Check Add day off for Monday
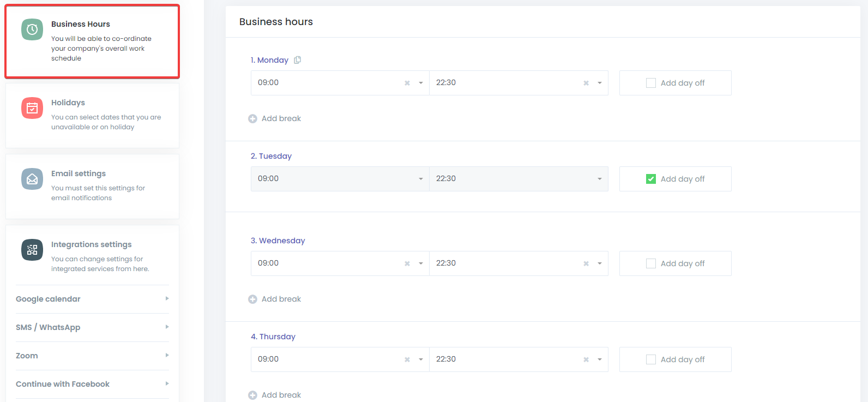This screenshot has height=402, width=868. [651, 83]
